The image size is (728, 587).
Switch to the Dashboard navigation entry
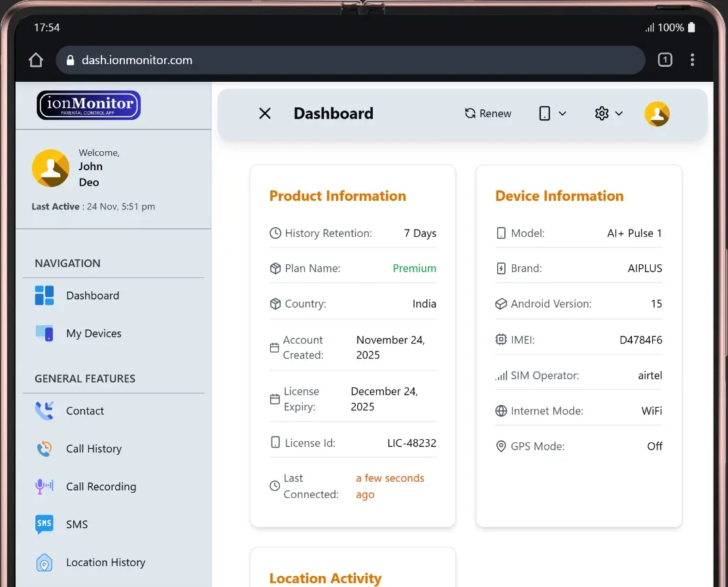click(x=92, y=295)
